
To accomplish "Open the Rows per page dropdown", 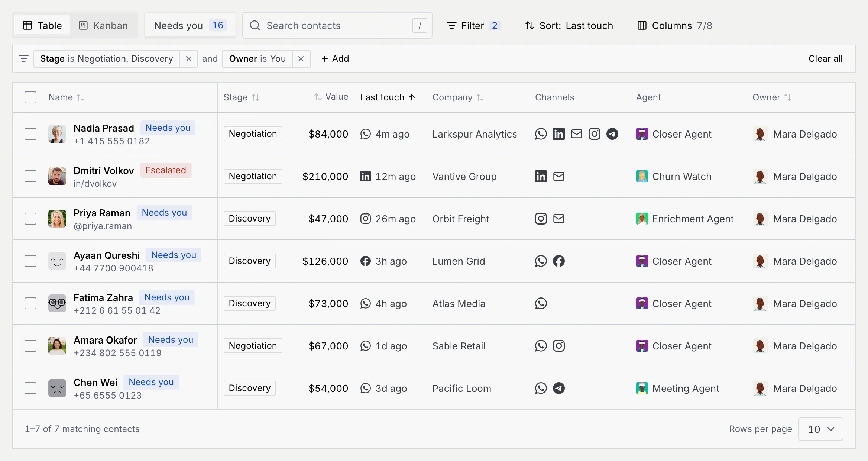I will tap(820, 429).
